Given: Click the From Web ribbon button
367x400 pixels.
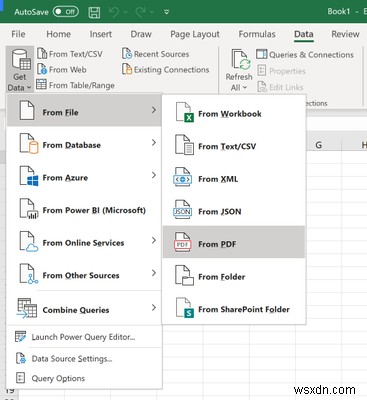Looking at the screenshot, I should pos(62,70).
